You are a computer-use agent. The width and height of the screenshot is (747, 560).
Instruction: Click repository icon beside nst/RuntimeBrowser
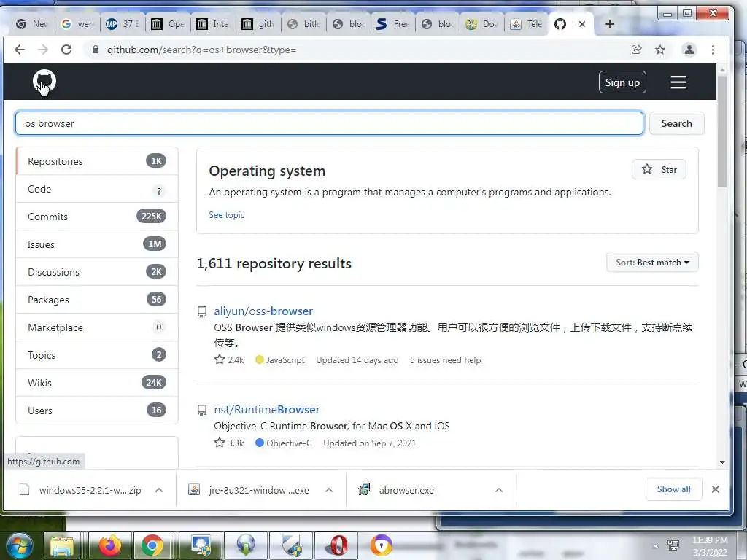click(x=202, y=410)
